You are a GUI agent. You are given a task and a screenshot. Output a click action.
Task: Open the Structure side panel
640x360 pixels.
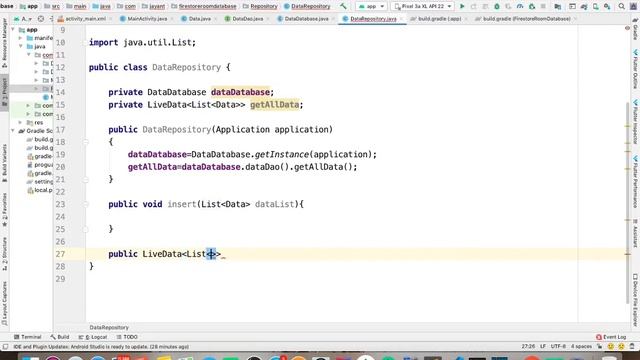[4, 253]
